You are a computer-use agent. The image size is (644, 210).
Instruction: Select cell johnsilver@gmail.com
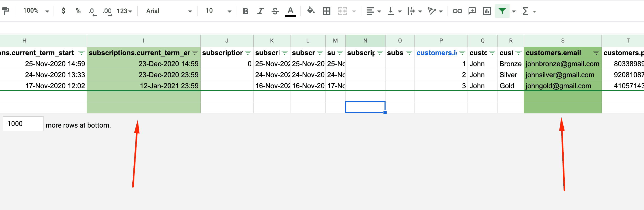click(563, 75)
